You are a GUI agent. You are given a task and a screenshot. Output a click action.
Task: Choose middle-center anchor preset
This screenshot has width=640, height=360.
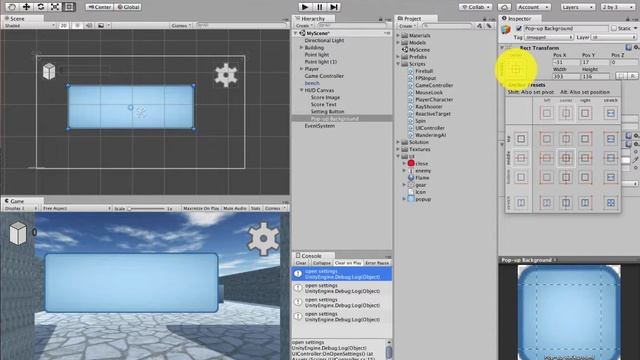[x=566, y=158]
